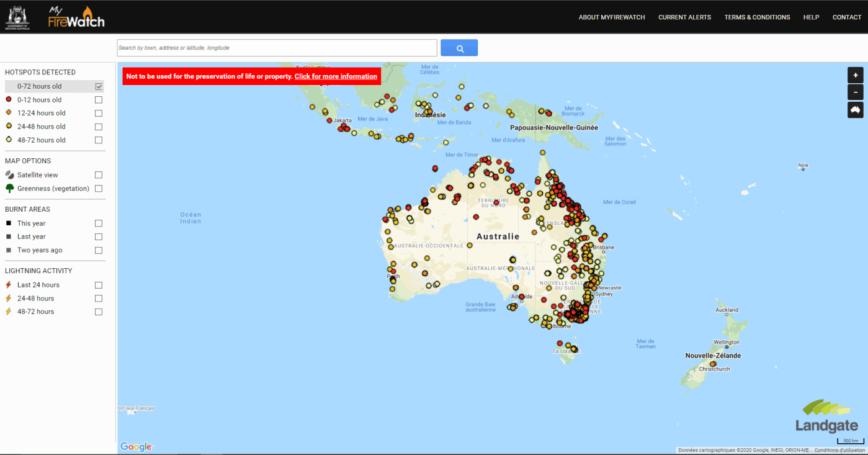The image size is (868, 455).
Task: Click the Government of Western Australia crest
Action: coord(17,17)
